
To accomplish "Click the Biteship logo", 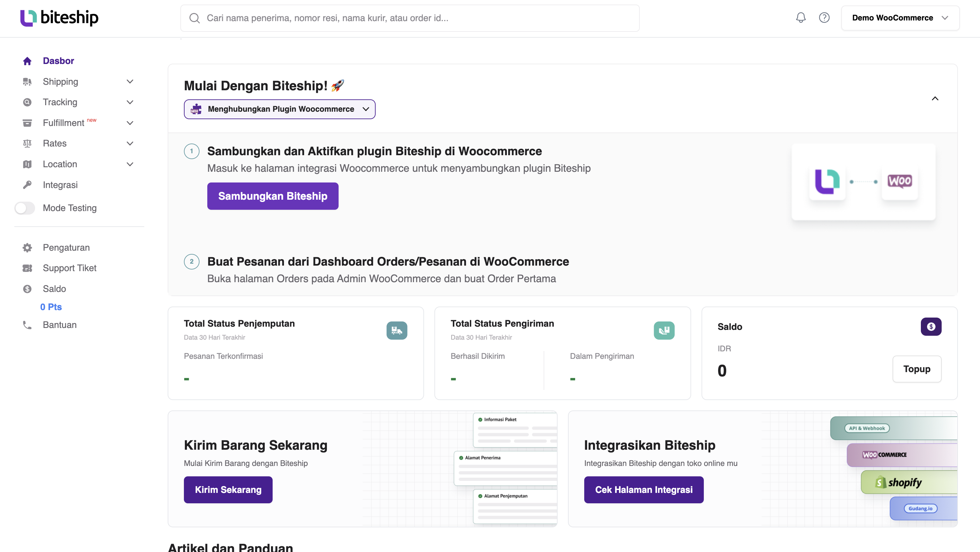I will coord(59,18).
